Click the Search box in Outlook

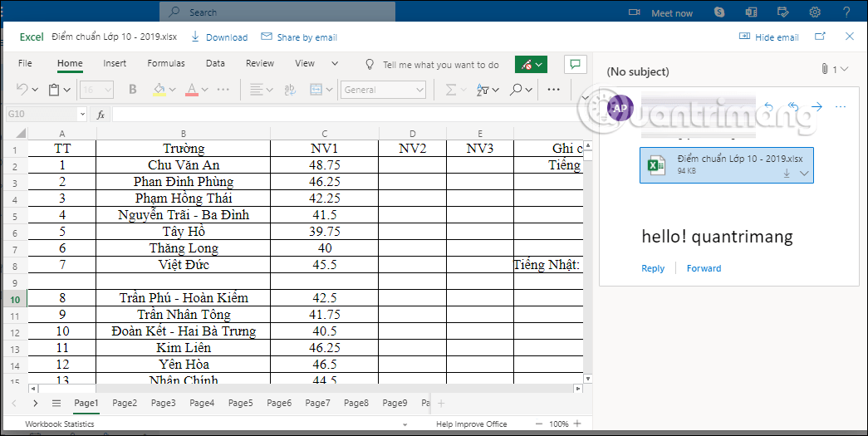pyautogui.click(x=277, y=12)
